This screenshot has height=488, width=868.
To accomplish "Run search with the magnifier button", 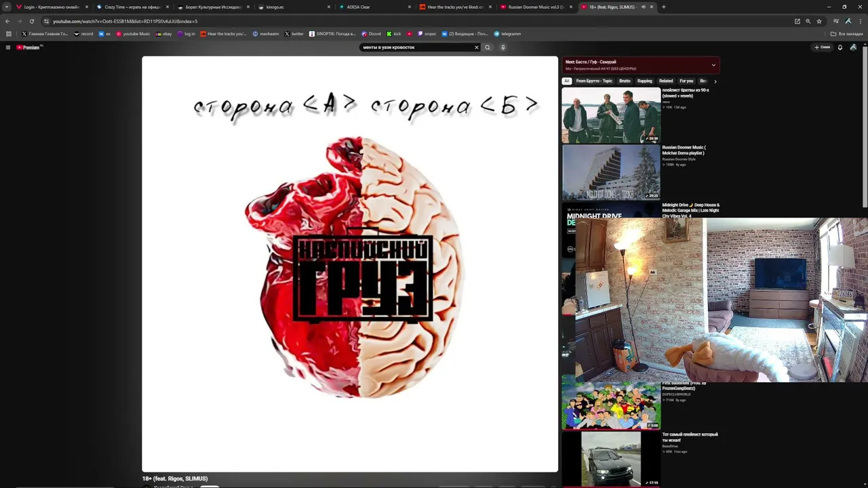I will click(487, 47).
